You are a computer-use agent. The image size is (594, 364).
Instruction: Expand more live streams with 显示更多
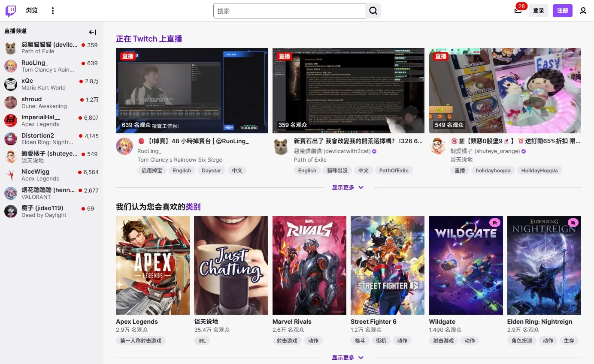pos(348,187)
